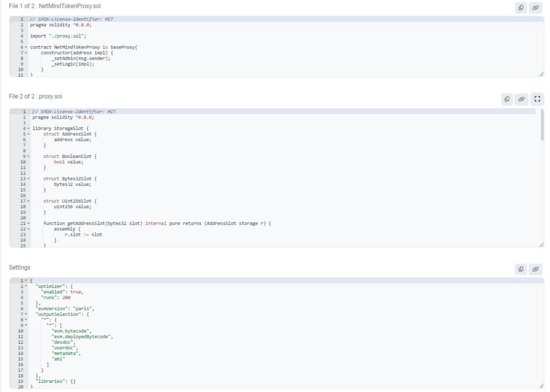This screenshot has width=550, height=392.
Task: Collapse the StorageSlot library block
Action: [28, 128]
